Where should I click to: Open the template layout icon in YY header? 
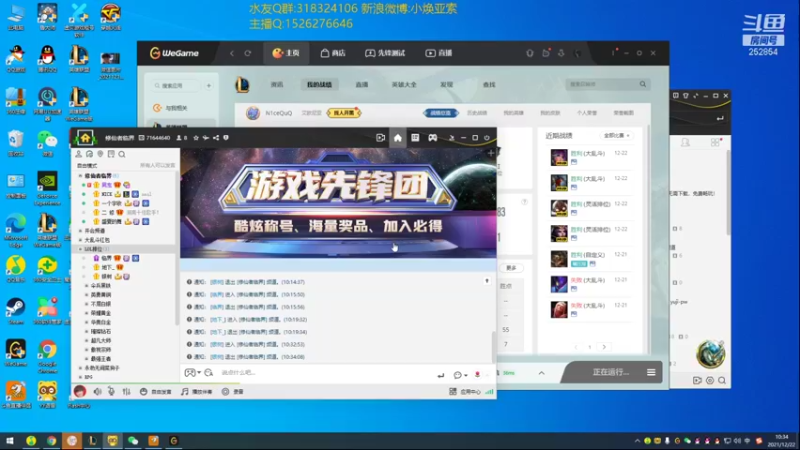click(415, 138)
